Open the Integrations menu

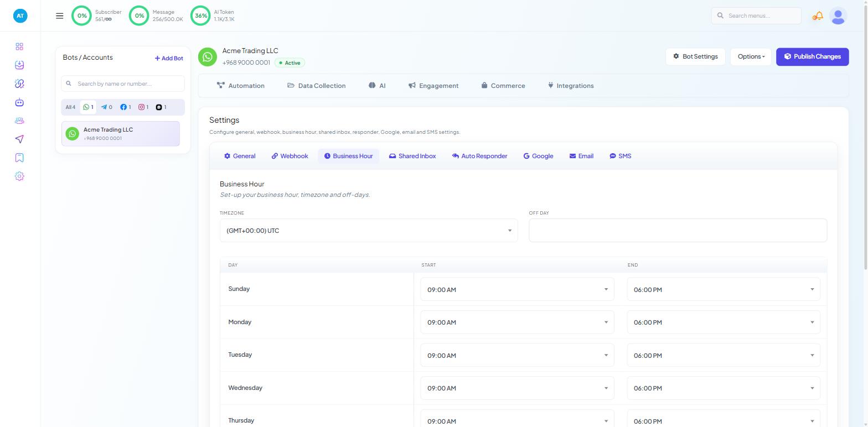click(x=571, y=86)
